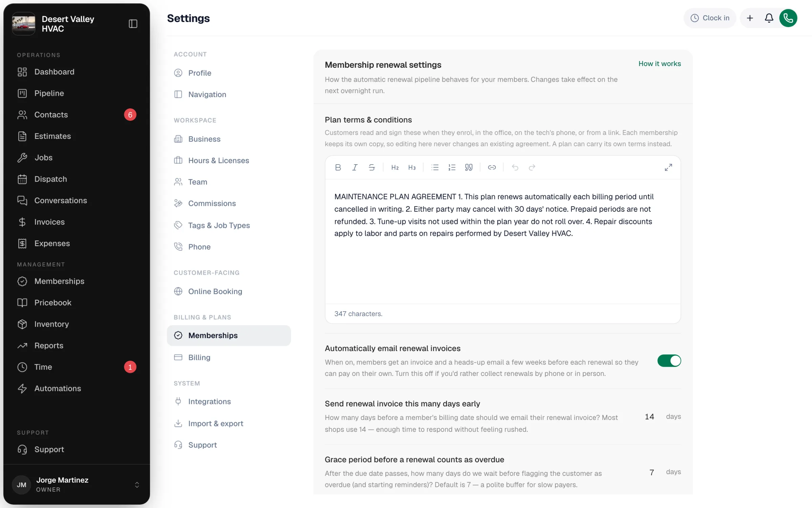
Task: Open How it works link
Action: 659,64
